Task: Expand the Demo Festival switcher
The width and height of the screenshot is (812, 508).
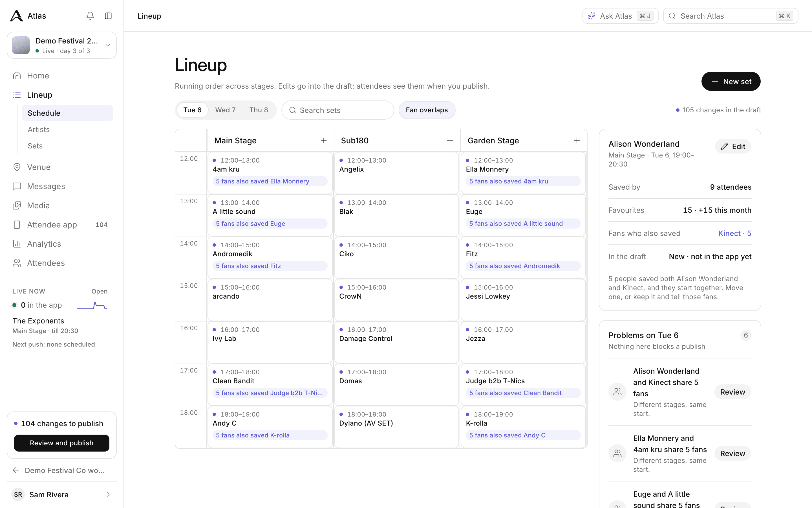Action: (x=62, y=45)
